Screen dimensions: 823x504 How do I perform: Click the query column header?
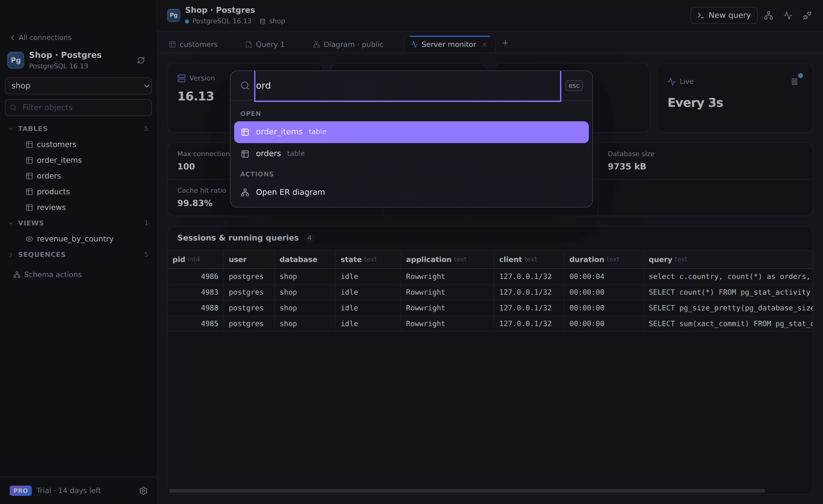click(x=728, y=260)
